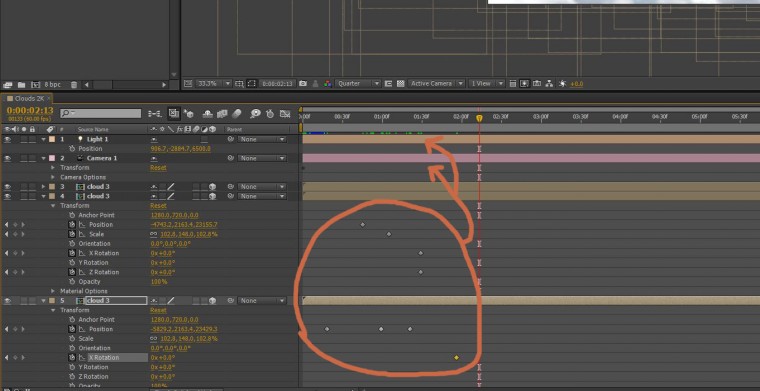Expand layer 3 cloud 3 properties
Viewport: 760px width, 391px height.
tap(44, 187)
